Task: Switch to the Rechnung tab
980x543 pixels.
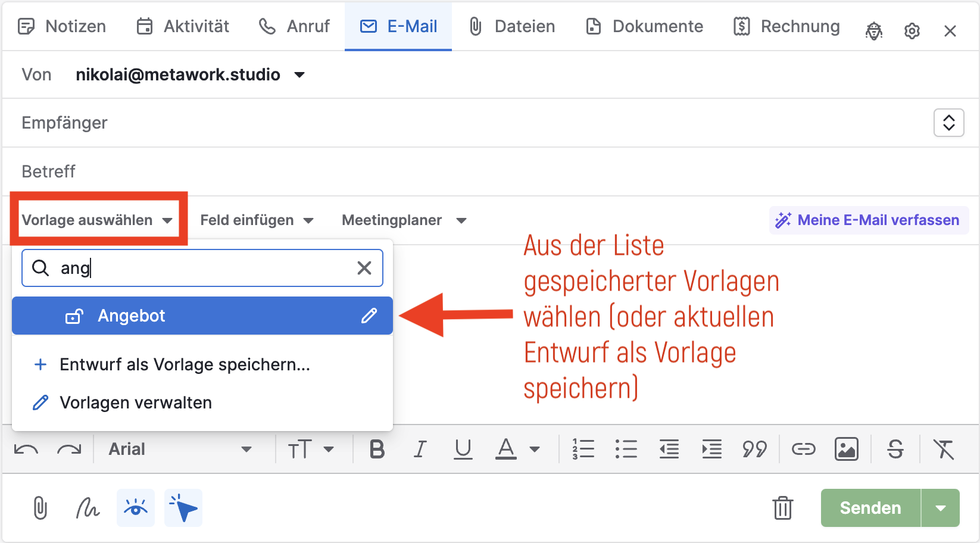Action: 787,26
